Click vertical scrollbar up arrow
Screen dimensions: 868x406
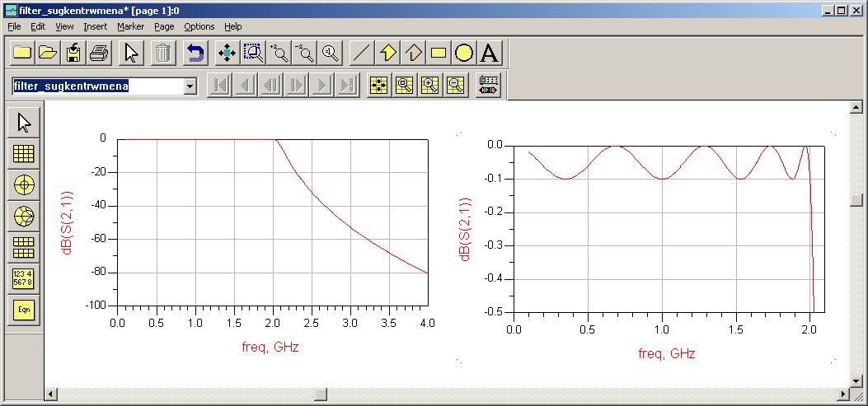[856, 107]
